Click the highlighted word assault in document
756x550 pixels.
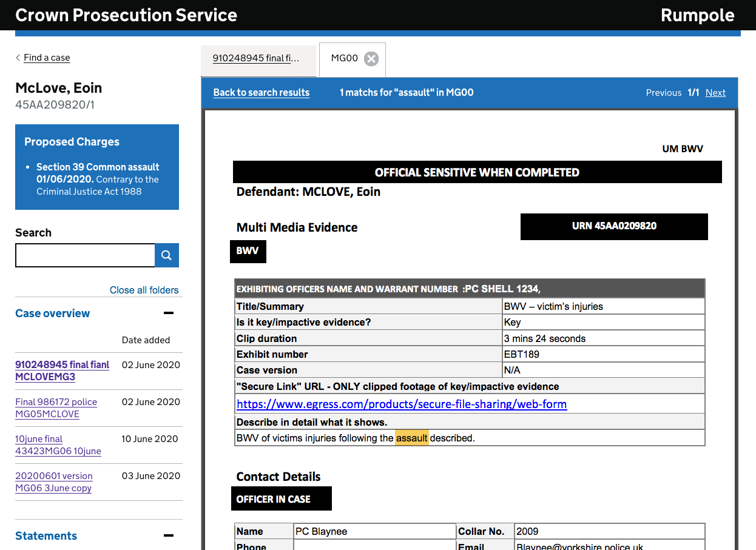pyautogui.click(x=411, y=438)
